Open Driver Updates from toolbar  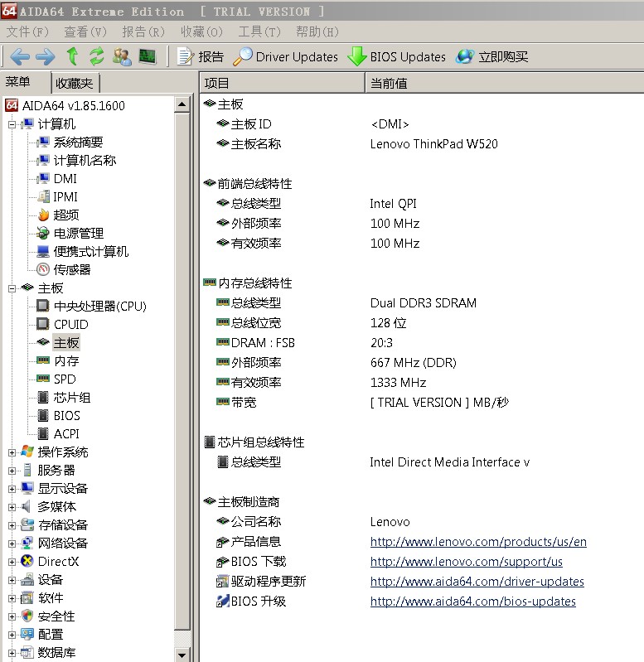point(286,56)
